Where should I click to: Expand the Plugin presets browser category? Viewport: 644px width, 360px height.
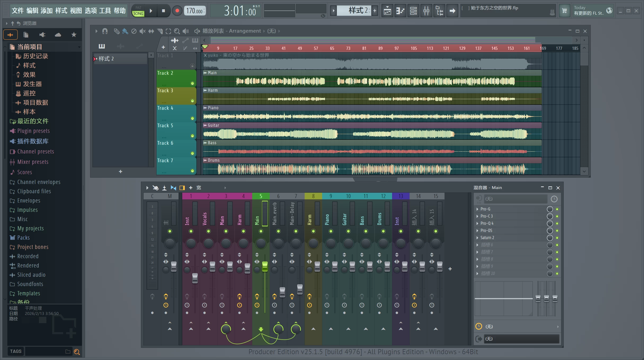pos(33,131)
